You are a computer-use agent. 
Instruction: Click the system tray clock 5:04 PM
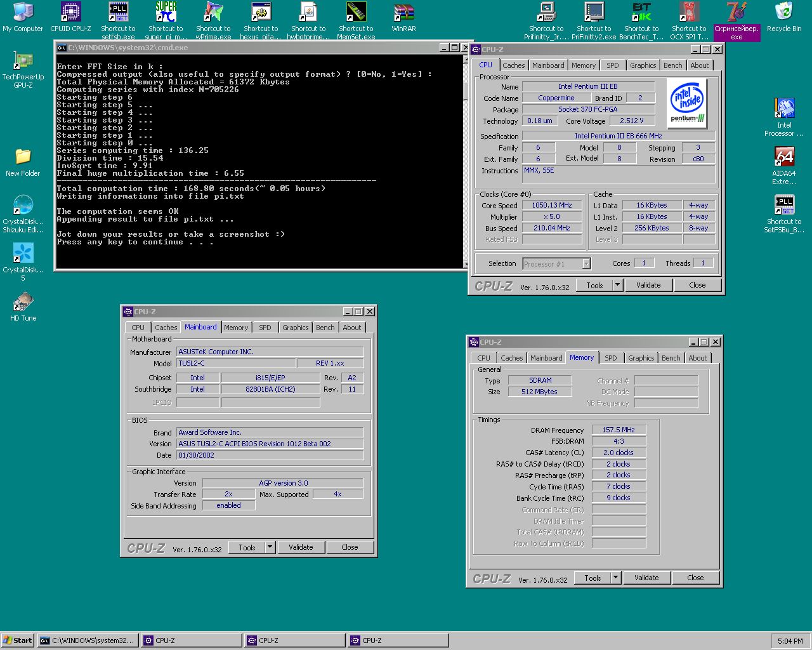[790, 641]
